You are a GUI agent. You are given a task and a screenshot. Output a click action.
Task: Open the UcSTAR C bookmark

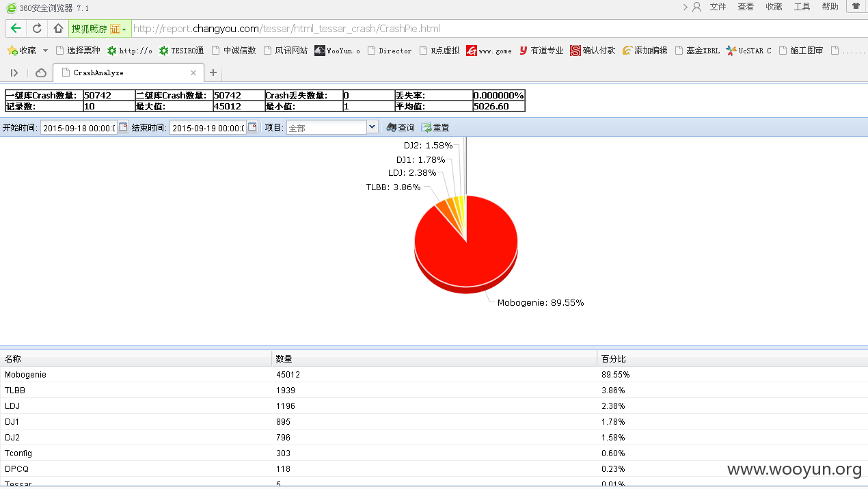[748, 51]
